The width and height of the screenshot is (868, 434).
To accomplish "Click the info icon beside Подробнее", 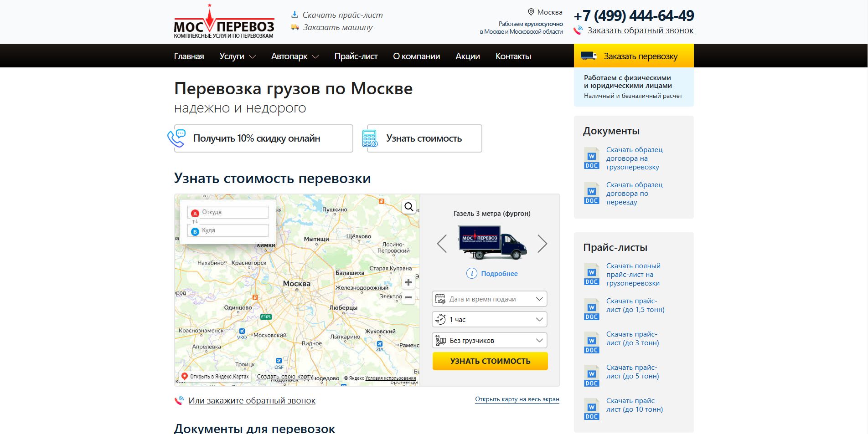I will (x=471, y=273).
